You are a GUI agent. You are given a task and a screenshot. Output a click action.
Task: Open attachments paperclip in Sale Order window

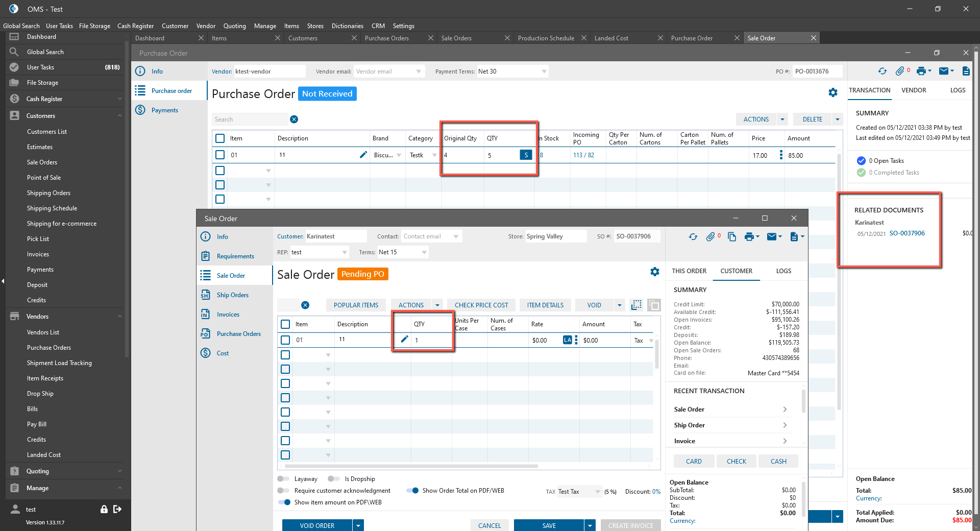point(710,237)
